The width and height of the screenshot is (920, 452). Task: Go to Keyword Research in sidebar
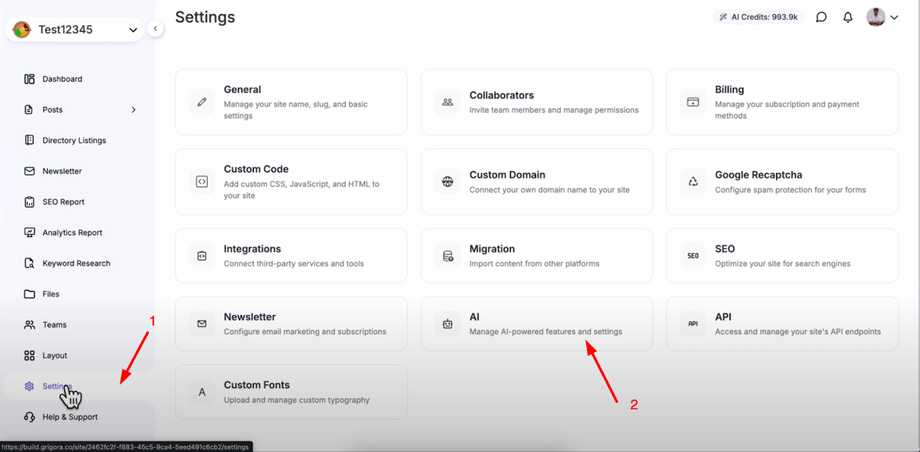point(76,264)
